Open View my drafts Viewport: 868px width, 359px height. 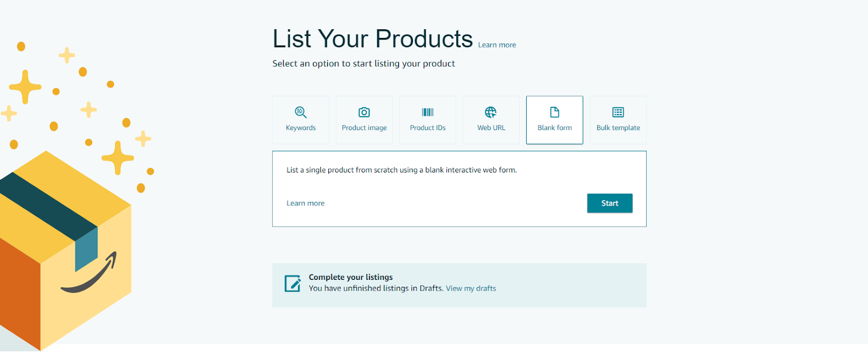click(x=470, y=288)
